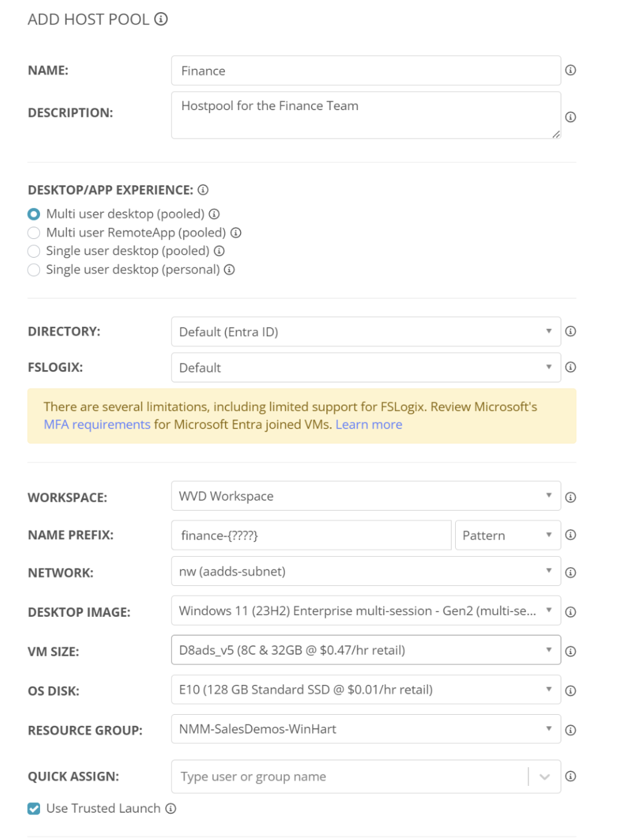The height and width of the screenshot is (840, 621).
Task: Click info icon next to Use Trusted Launch
Action: (171, 808)
